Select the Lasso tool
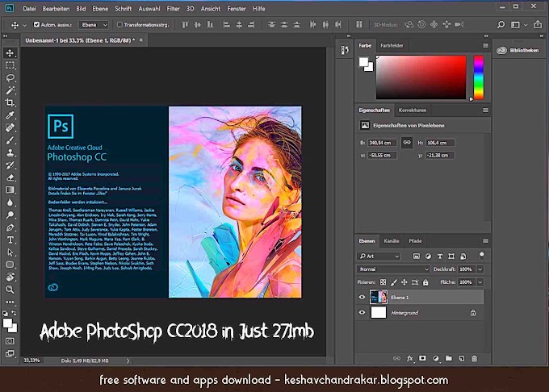Viewport: 549px width, 392px height. point(10,77)
